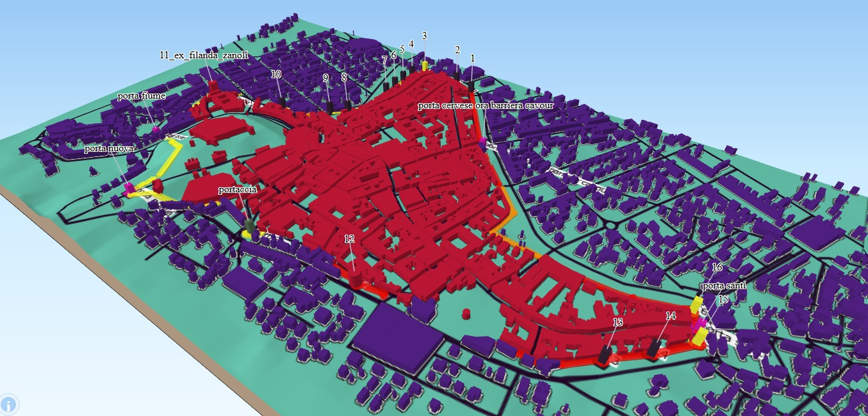The image size is (868, 416).
Task: Click the "porta fiume" gate label
Action: (x=142, y=96)
